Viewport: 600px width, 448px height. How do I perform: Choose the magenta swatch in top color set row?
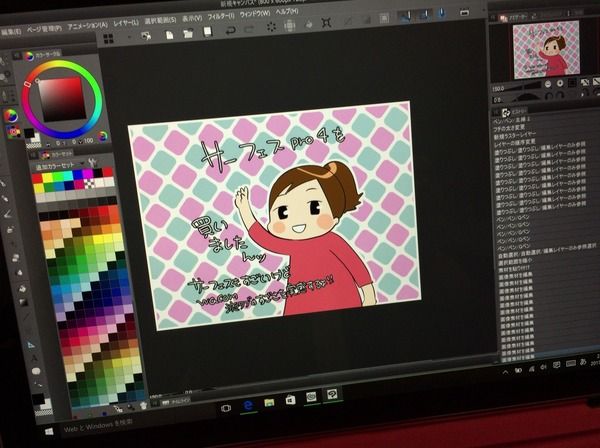88,174
